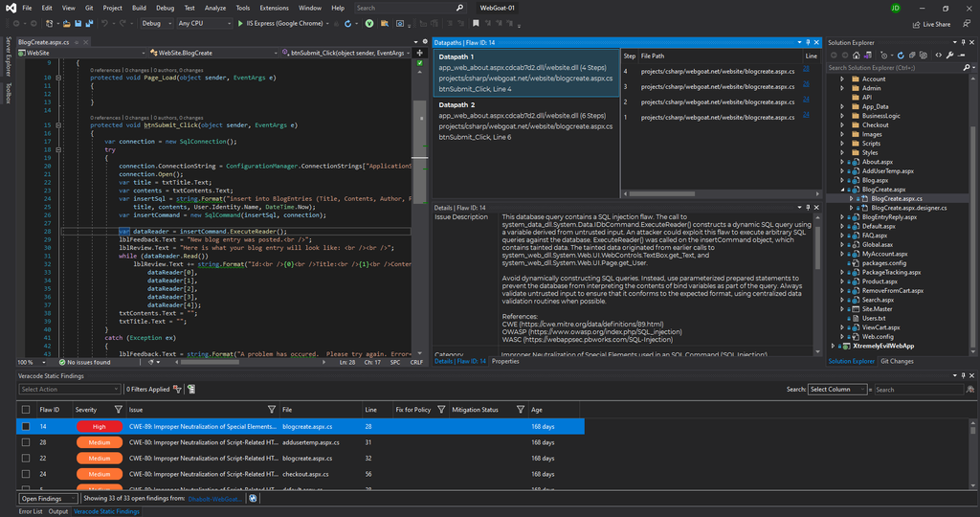Switch to the Properties tab in Details panel
The width and height of the screenshot is (980, 517).
click(x=505, y=361)
